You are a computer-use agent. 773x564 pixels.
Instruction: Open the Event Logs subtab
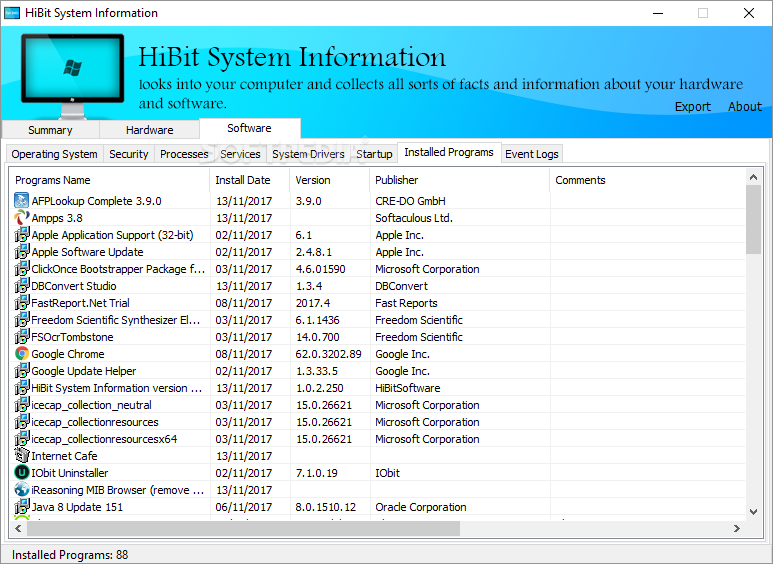pos(532,154)
